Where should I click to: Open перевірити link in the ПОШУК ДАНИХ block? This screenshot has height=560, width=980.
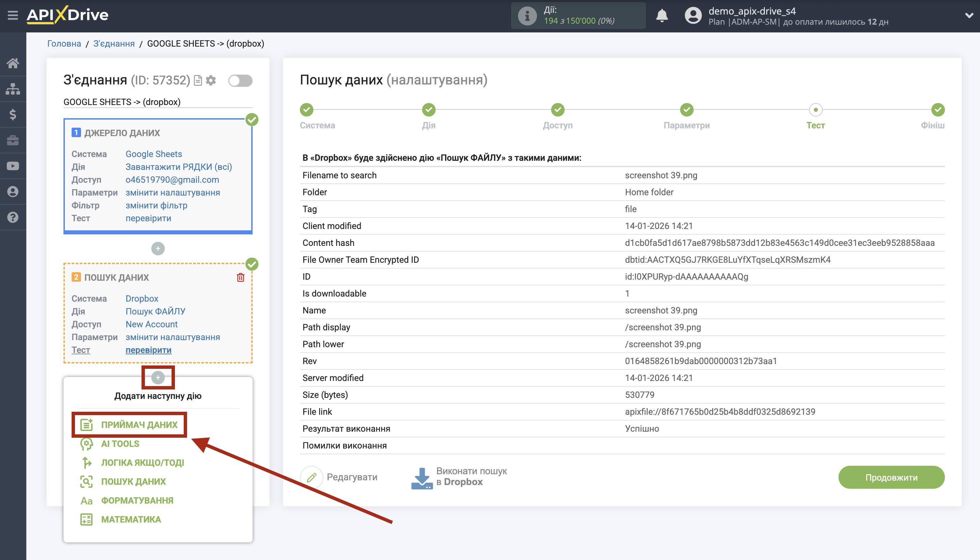pos(148,350)
